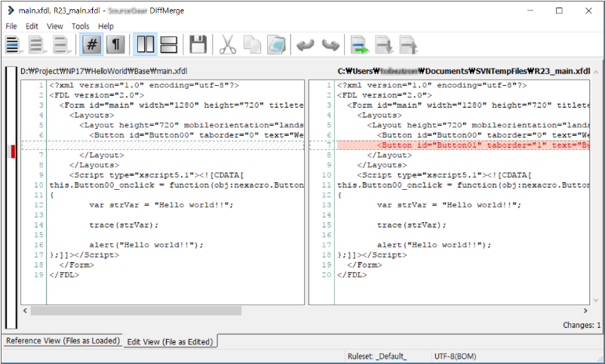Screen dimensions: 605x364
Task: Switch to Reference View (Files as Loaded) tab
Action: click(x=63, y=341)
